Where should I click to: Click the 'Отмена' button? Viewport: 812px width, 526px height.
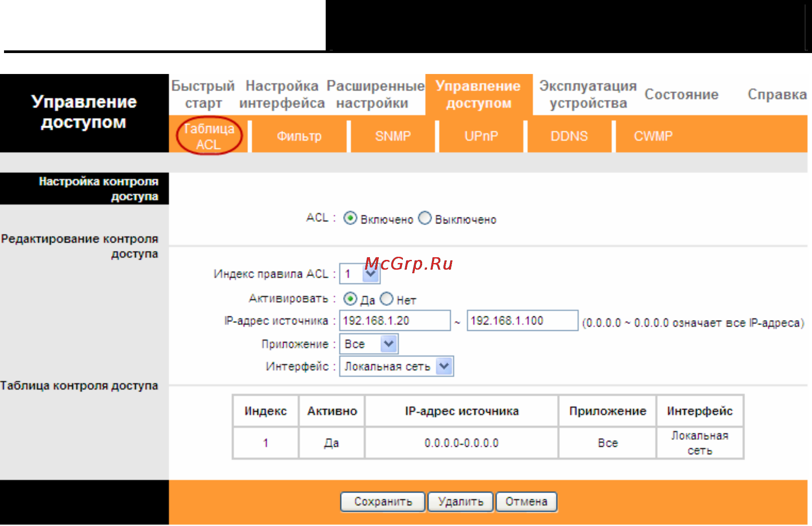[x=526, y=502]
